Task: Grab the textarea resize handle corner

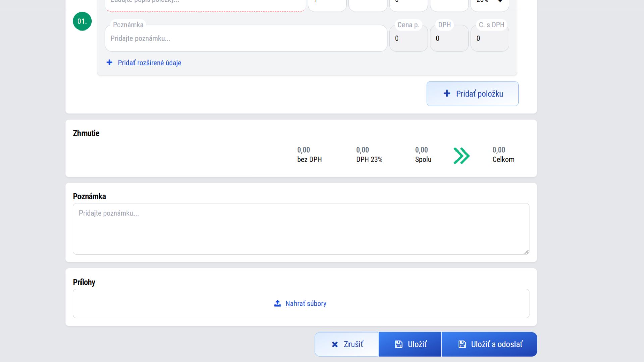Action: (526, 252)
